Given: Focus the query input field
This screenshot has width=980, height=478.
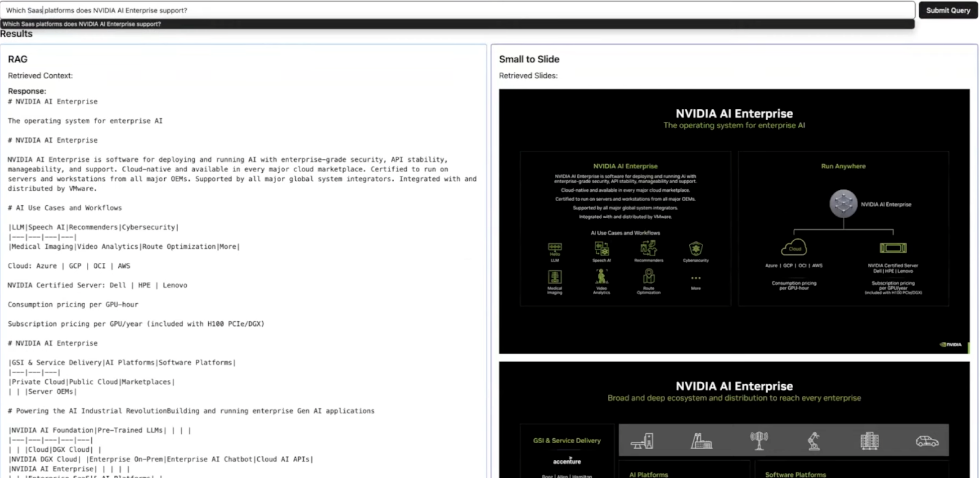Looking at the screenshot, I should click(458, 10).
